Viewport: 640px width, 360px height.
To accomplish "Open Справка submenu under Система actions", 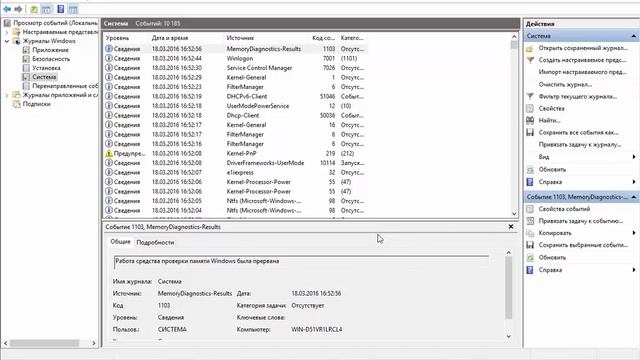I will [x=550, y=182].
